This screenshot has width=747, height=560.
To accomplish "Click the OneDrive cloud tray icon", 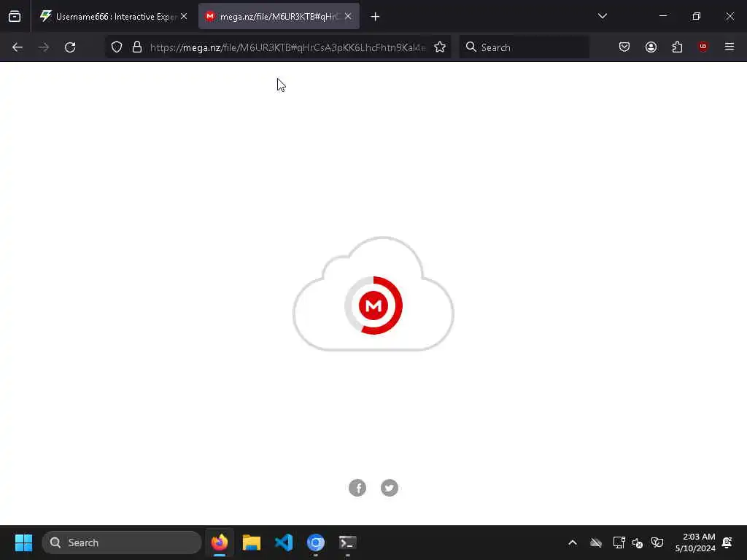I will [x=596, y=542].
